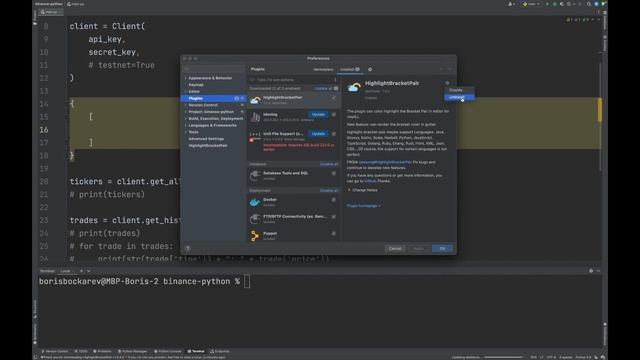The image size is (640, 360).
Task: Click Disable all for Deployment group
Action: [329, 191]
